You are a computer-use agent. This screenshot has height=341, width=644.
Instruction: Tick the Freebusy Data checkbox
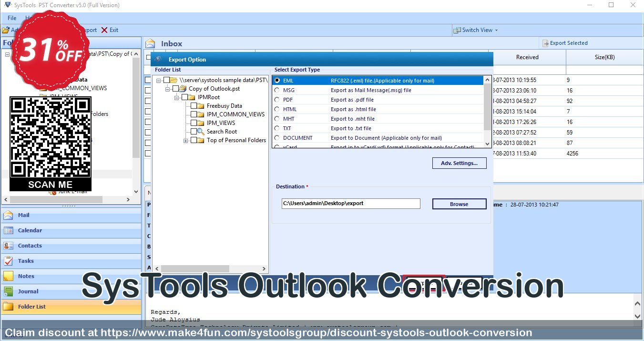pyautogui.click(x=194, y=106)
